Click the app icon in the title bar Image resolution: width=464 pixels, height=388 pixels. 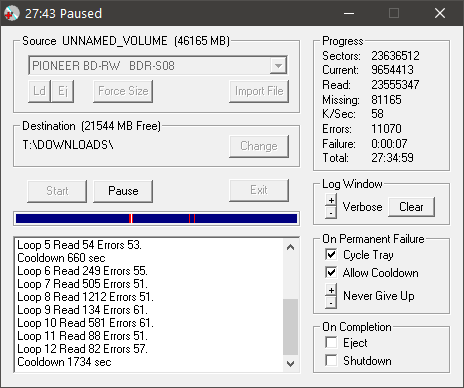[12, 13]
